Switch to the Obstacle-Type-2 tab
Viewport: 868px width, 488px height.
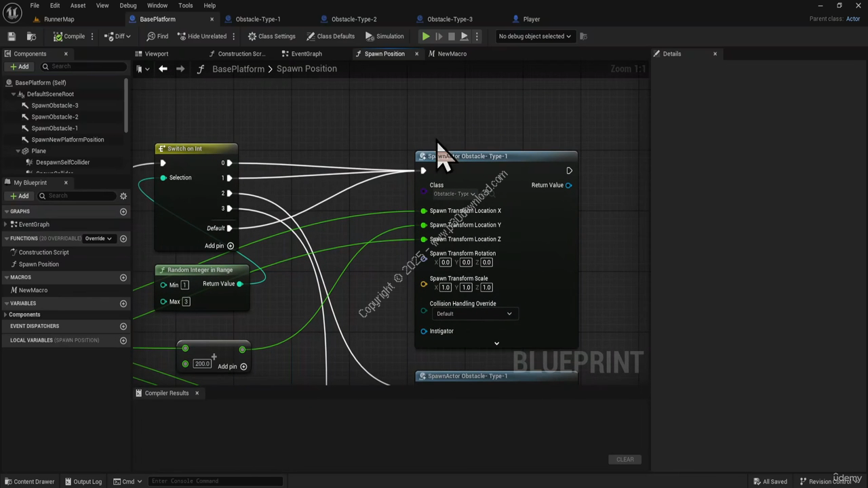(354, 19)
